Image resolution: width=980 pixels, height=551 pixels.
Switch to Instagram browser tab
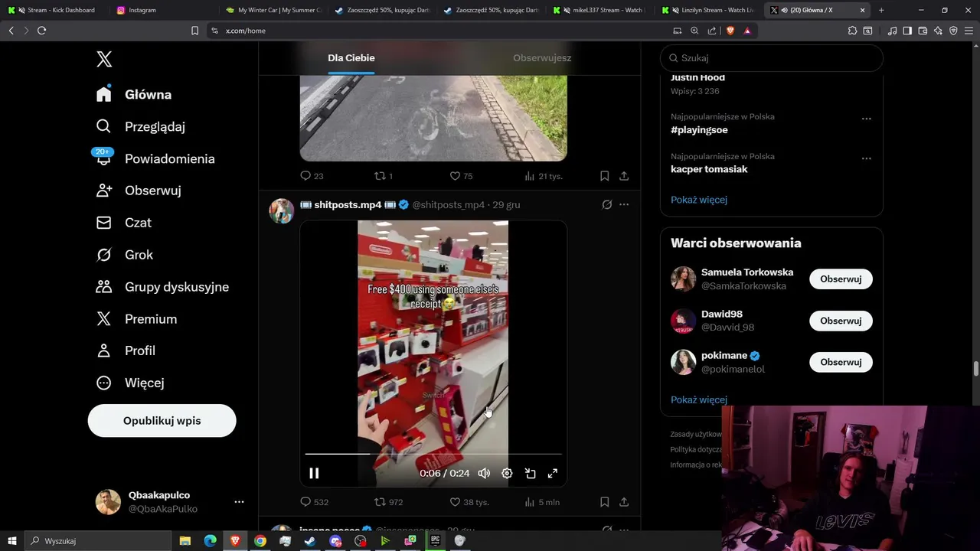point(159,10)
